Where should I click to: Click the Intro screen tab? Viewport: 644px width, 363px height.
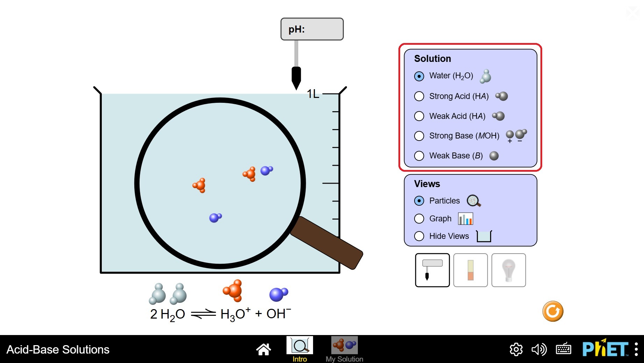[300, 349]
